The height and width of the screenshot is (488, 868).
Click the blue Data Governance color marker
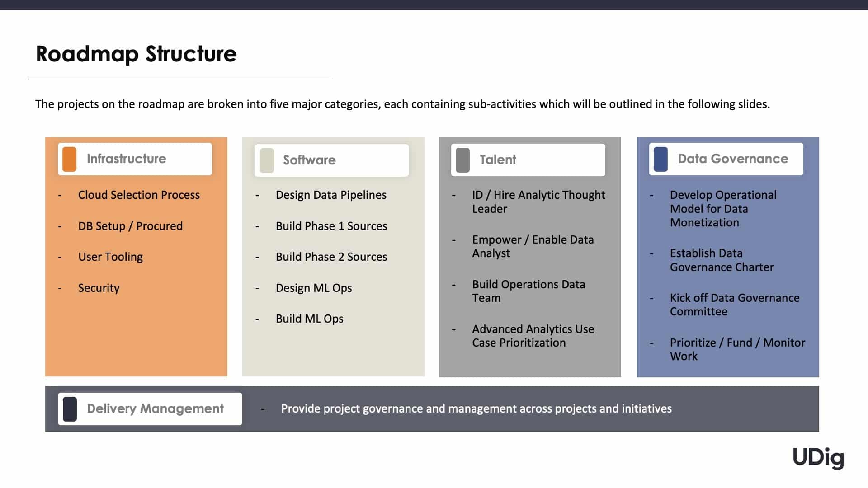(660, 159)
